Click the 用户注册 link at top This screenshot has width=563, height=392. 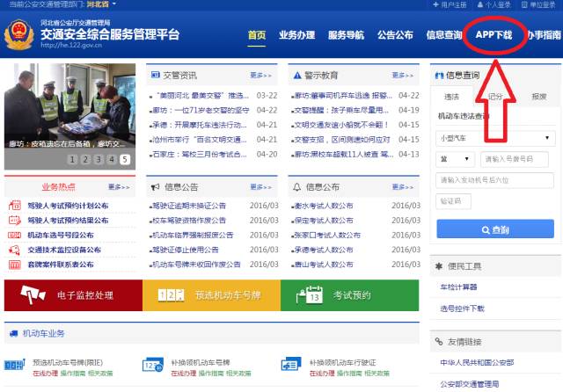click(x=454, y=5)
